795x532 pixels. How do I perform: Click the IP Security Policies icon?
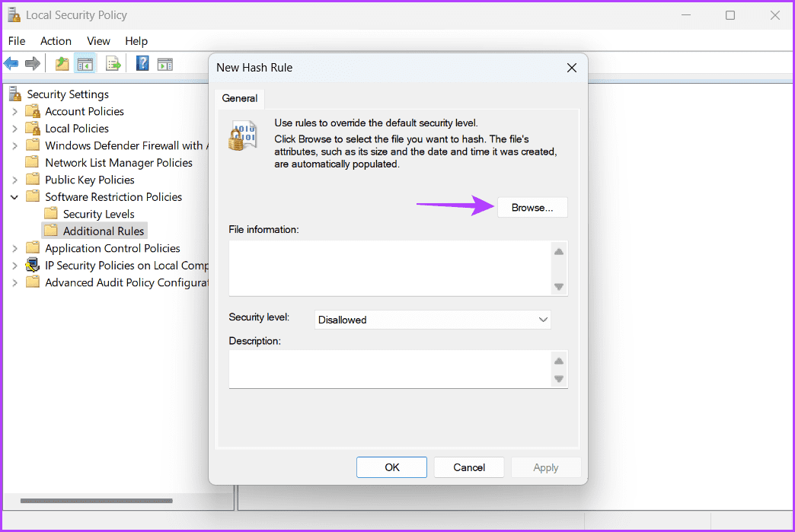pyautogui.click(x=33, y=265)
